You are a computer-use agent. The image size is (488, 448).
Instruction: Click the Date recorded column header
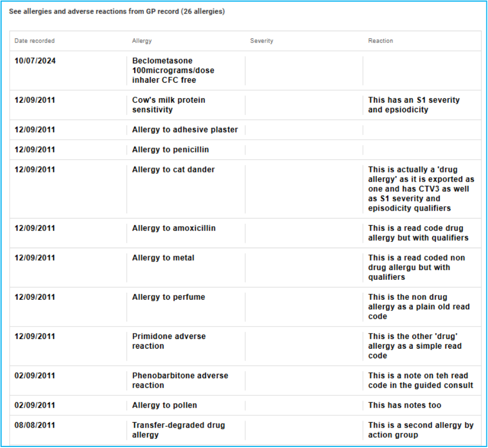(34, 41)
